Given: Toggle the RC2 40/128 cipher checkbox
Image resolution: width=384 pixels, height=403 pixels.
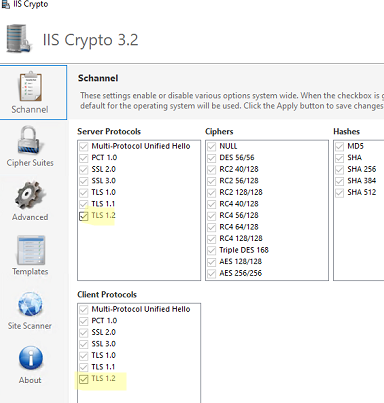Looking at the screenshot, I should (x=212, y=170).
